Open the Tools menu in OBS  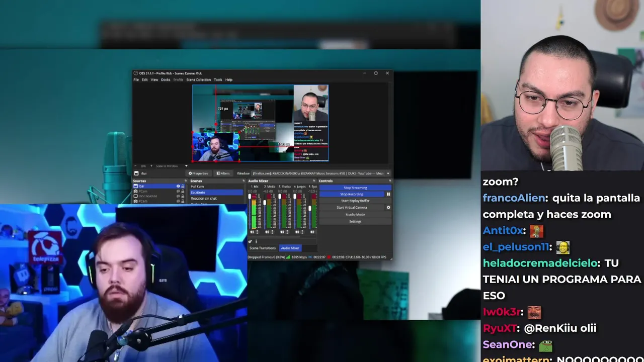(x=218, y=79)
